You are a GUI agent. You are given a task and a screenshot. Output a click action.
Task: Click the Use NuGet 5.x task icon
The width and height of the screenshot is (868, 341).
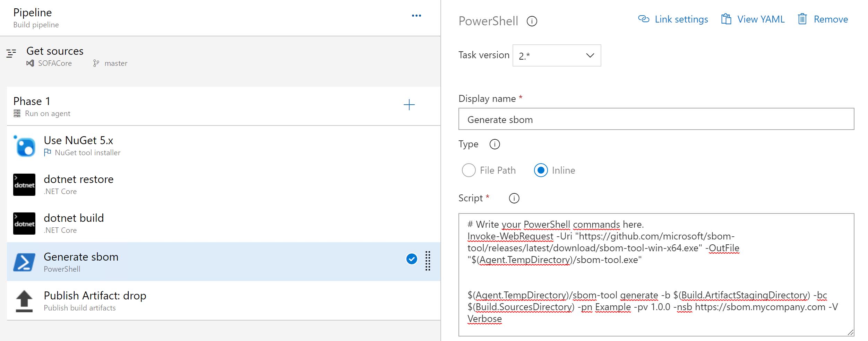click(x=24, y=146)
